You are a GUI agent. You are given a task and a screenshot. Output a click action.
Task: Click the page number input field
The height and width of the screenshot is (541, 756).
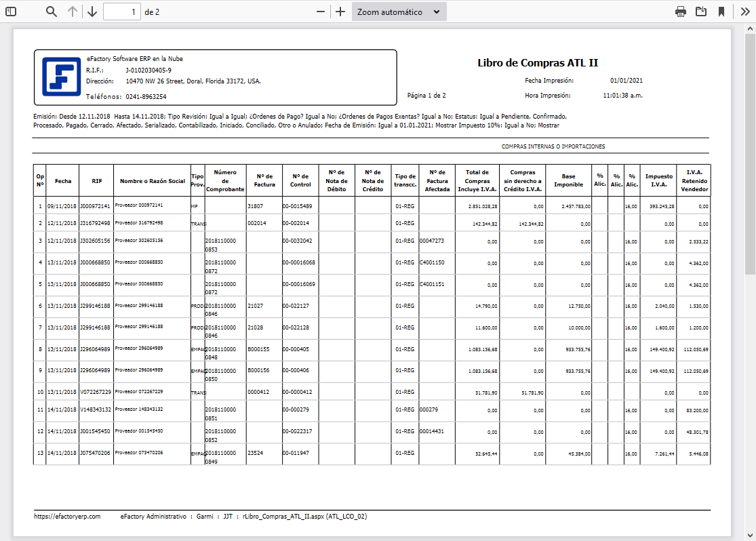coord(122,12)
